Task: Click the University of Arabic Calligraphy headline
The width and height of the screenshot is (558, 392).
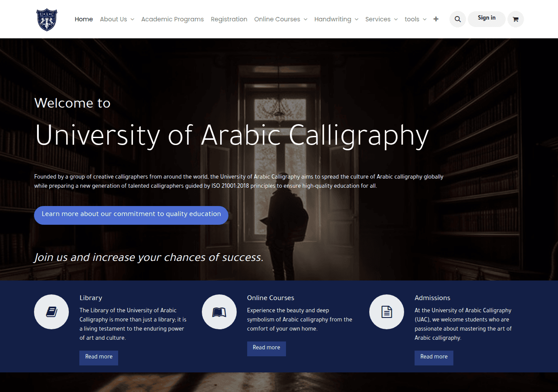Action: tap(232, 135)
